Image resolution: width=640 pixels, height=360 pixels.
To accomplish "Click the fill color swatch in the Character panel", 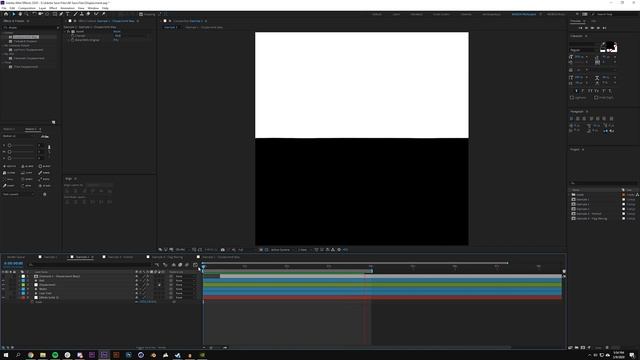I will 610,45.
